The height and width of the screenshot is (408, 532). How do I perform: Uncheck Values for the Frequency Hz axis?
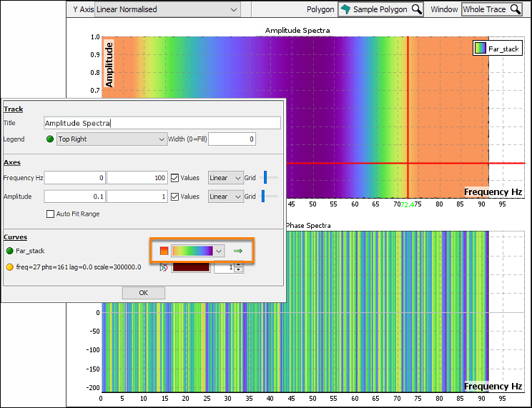[174, 178]
